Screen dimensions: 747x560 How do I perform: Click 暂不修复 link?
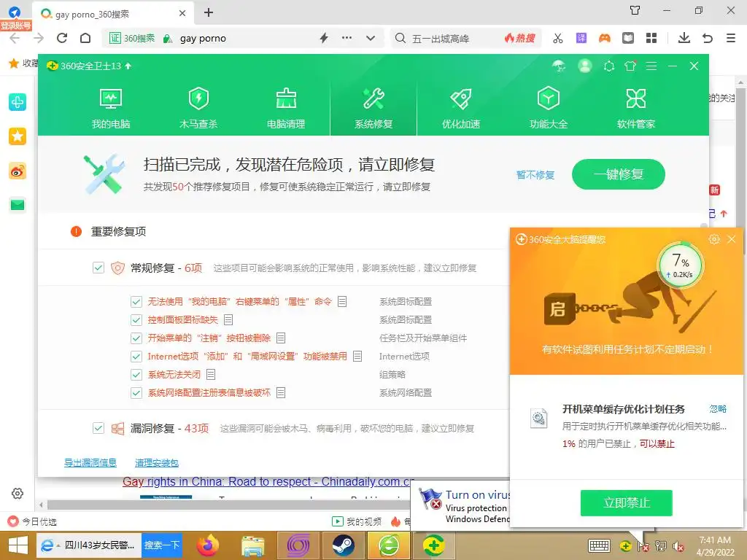[x=535, y=175]
